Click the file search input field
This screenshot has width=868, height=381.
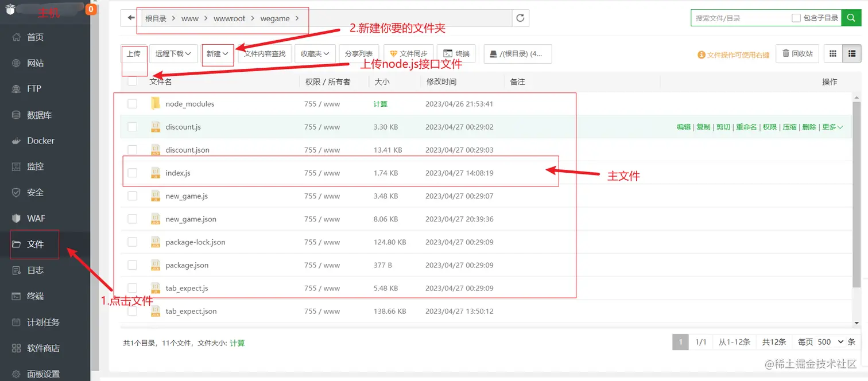tap(740, 18)
